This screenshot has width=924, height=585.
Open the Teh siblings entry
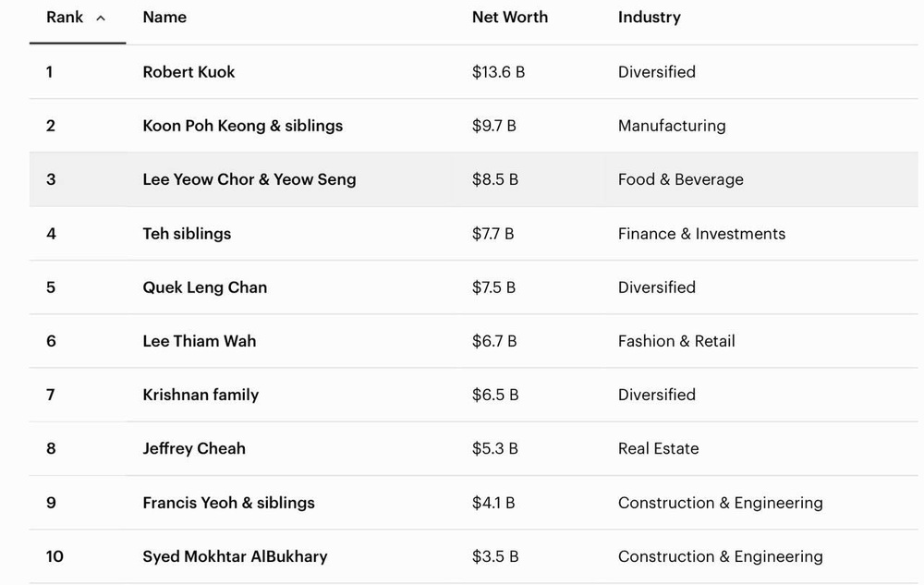(x=187, y=234)
